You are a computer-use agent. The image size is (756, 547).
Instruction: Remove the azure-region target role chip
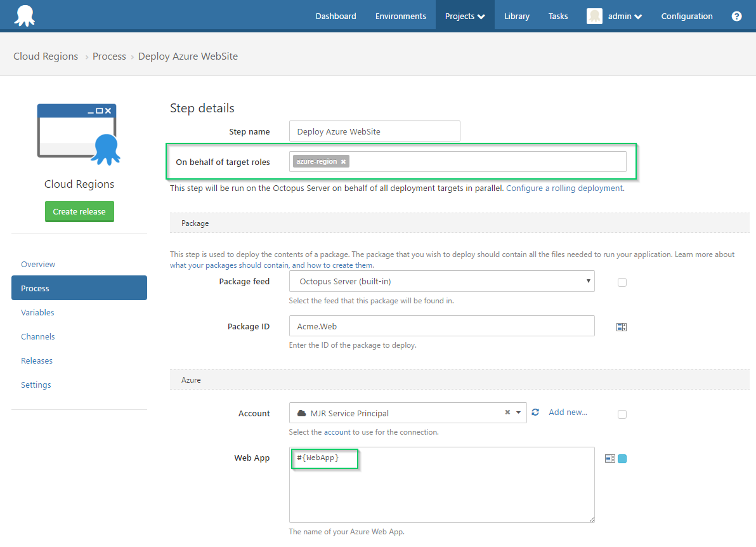[x=342, y=161]
